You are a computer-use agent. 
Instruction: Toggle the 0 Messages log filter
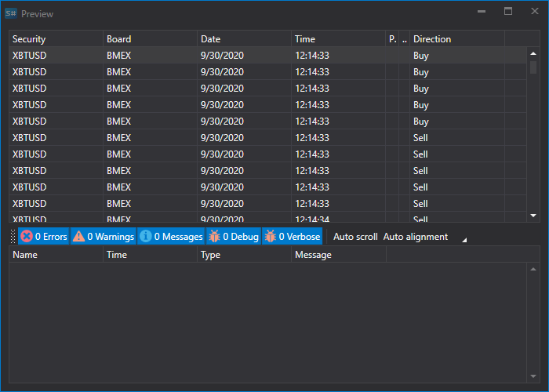pos(171,237)
